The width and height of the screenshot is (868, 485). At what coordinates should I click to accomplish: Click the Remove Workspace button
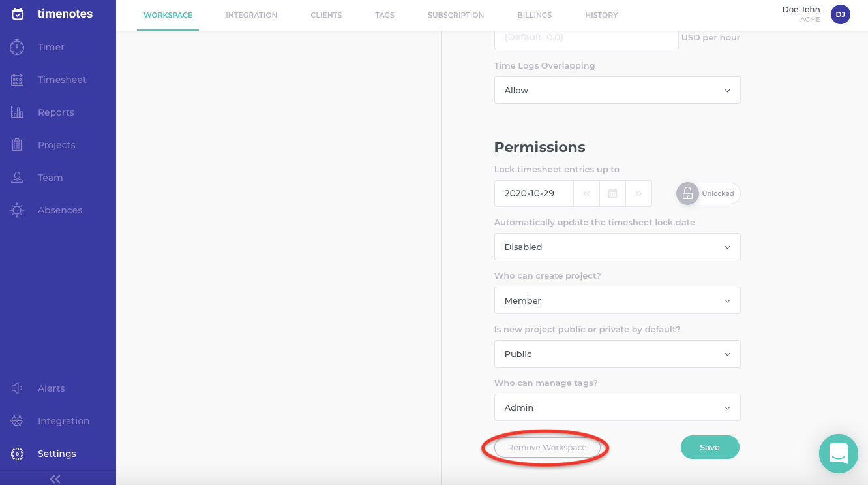click(547, 448)
